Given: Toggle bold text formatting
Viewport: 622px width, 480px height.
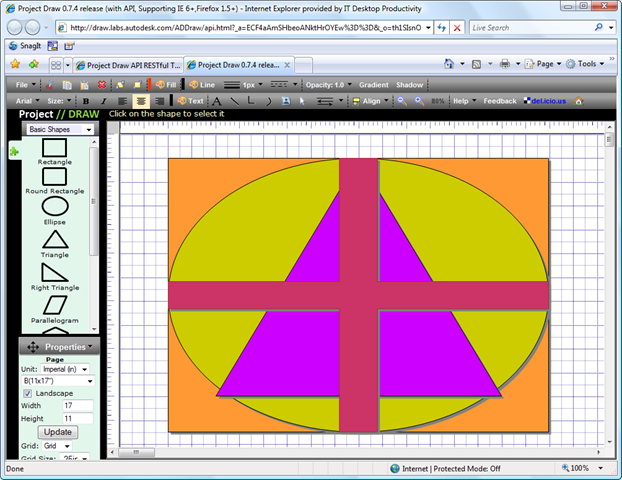Looking at the screenshot, I should 86,101.
